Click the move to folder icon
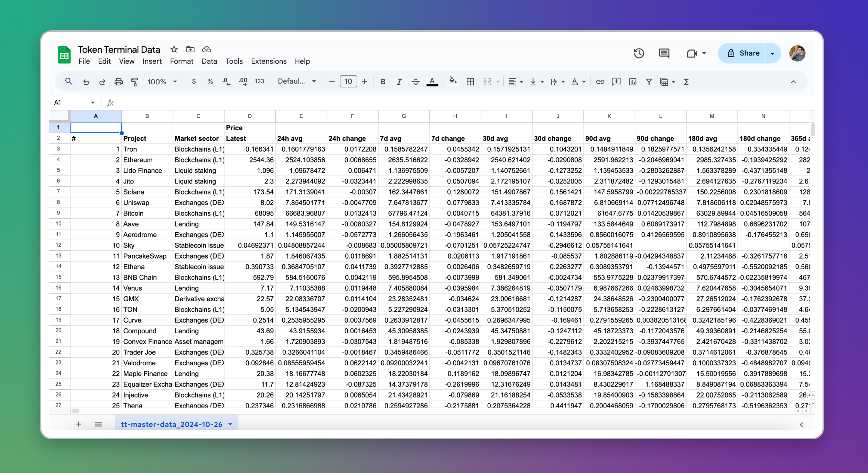868x473 pixels. [x=190, y=49]
